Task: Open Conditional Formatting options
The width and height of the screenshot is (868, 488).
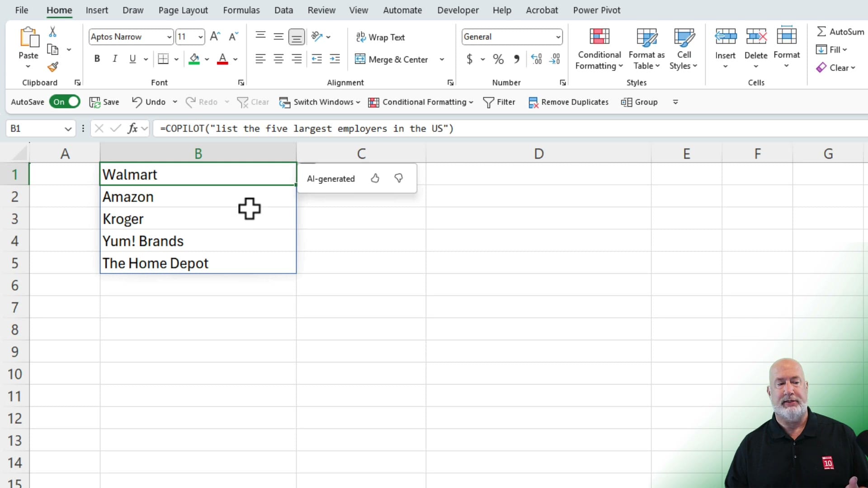Action: pos(599,47)
